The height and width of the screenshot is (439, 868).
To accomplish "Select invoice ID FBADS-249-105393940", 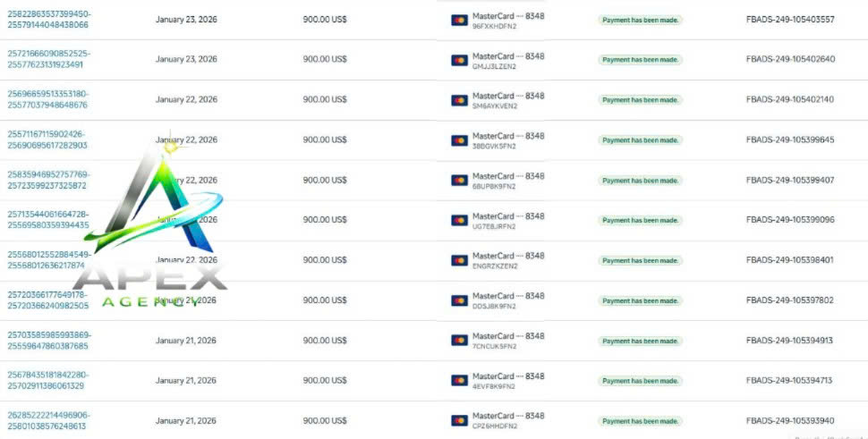I will pyautogui.click(x=790, y=421).
